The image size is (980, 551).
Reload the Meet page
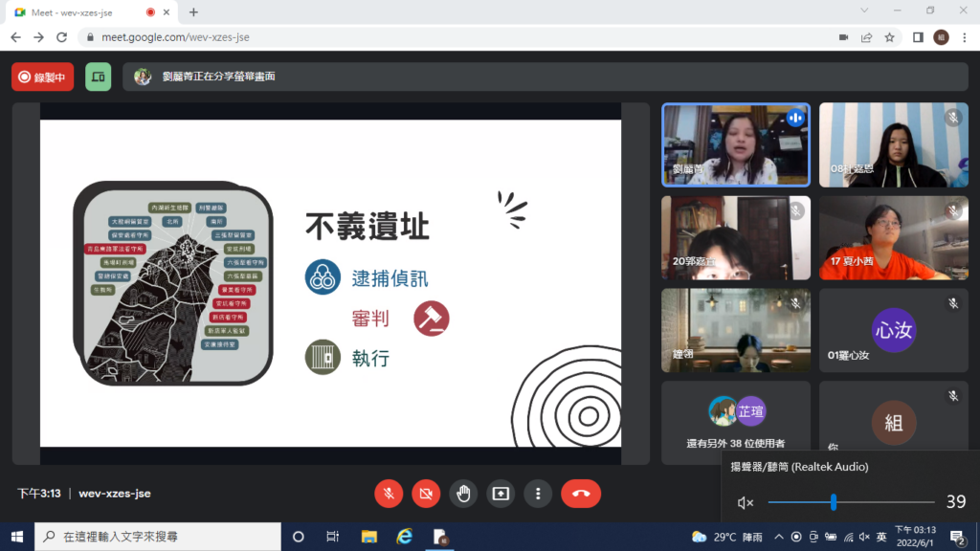(x=62, y=37)
